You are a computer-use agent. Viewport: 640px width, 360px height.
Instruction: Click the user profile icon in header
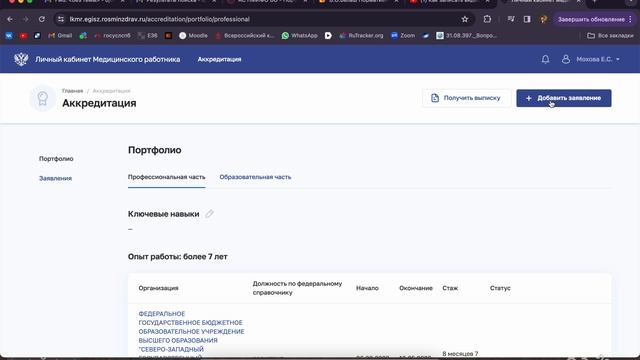[566, 60]
